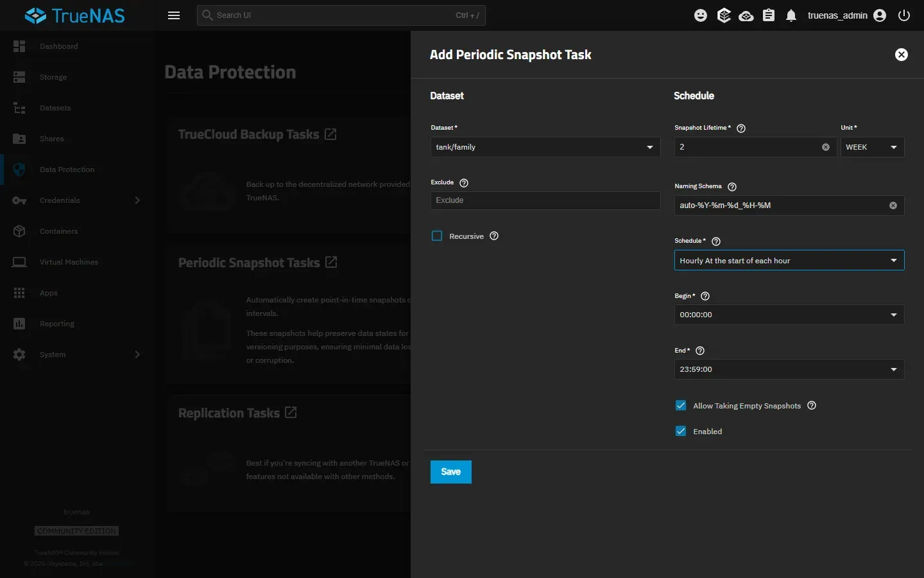This screenshot has width=924, height=578.
Task: Show help for Begin time
Action: click(x=705, y=296)
